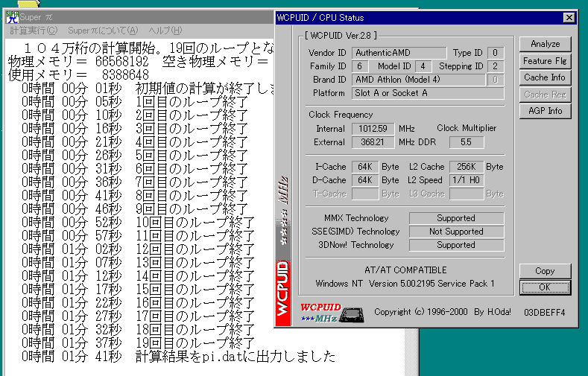588x376 pixels.
Task: Open the AGP Info panel
Action: click(x=546, y=111)
